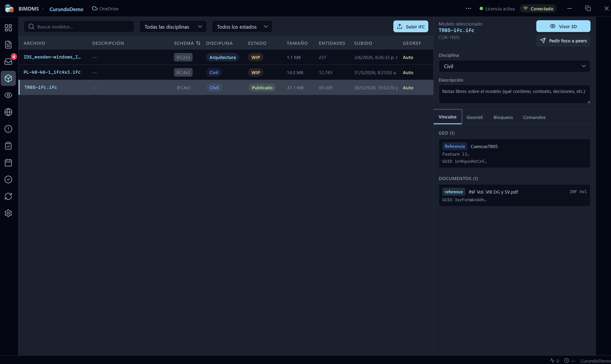Select the PL-k0-k6-1_ifc4x3.ifc model row
Screen dimensions: 611x364
[226, 72]
